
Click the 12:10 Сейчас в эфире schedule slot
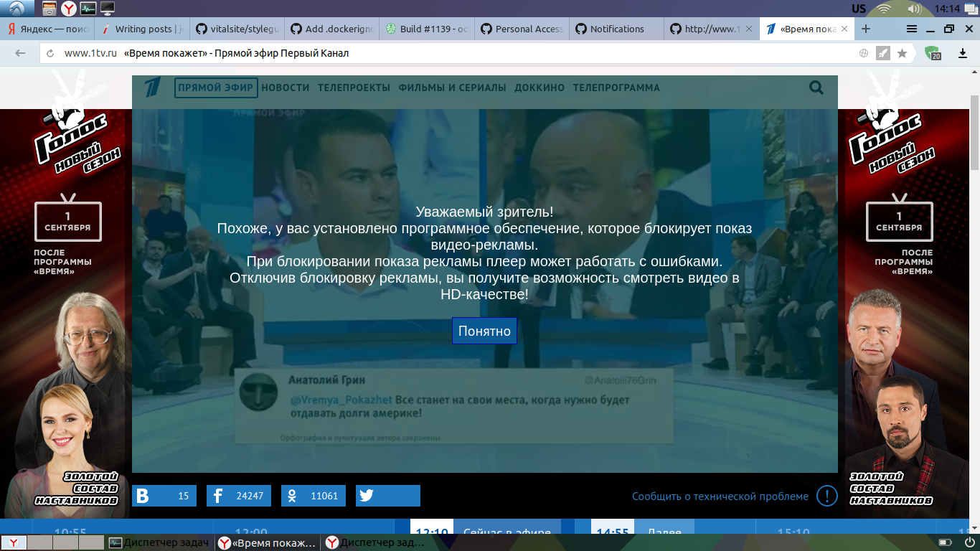[x=486, y=527]
